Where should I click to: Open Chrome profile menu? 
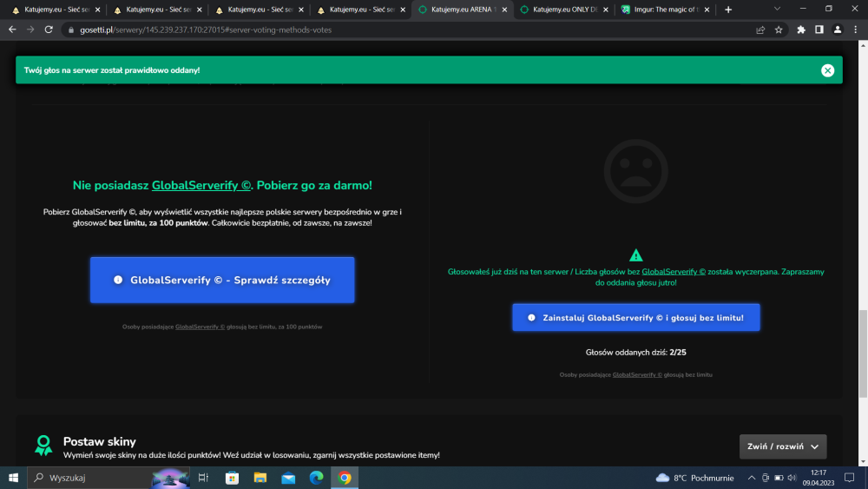(x=838, y=30)
